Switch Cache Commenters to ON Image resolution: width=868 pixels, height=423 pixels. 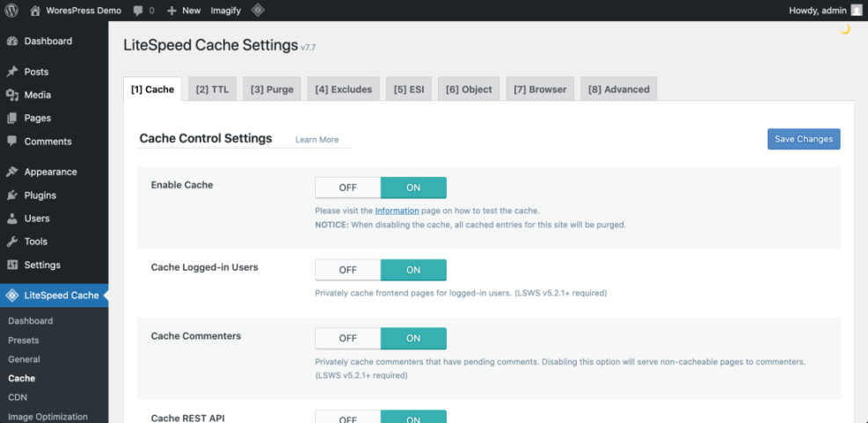click(x=413, y=339)
